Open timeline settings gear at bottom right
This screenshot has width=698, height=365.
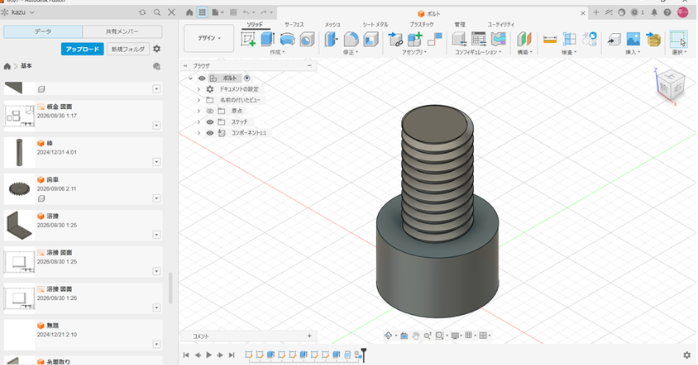(687, 355)
